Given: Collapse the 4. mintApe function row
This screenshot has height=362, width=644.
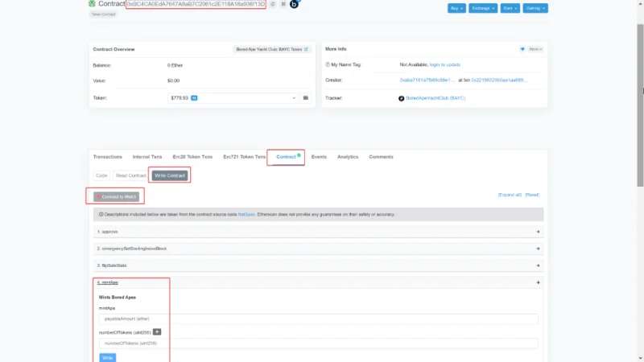Looking at the screenshot, I should pyautogui.click(x=318, y=282).
